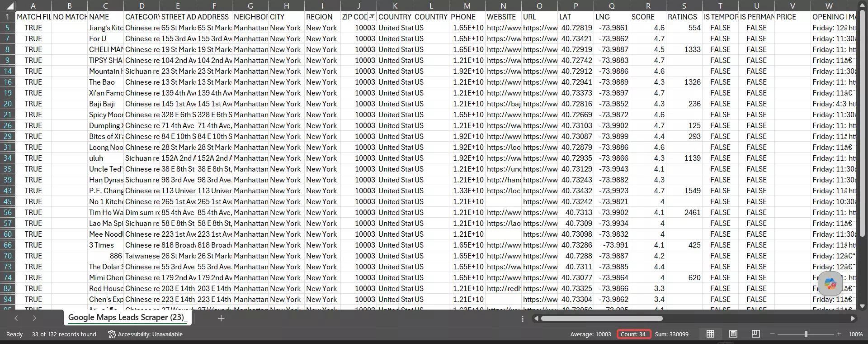Click the SCORE header cell
This screenshot has height=344, width=868.
[648, 17]
